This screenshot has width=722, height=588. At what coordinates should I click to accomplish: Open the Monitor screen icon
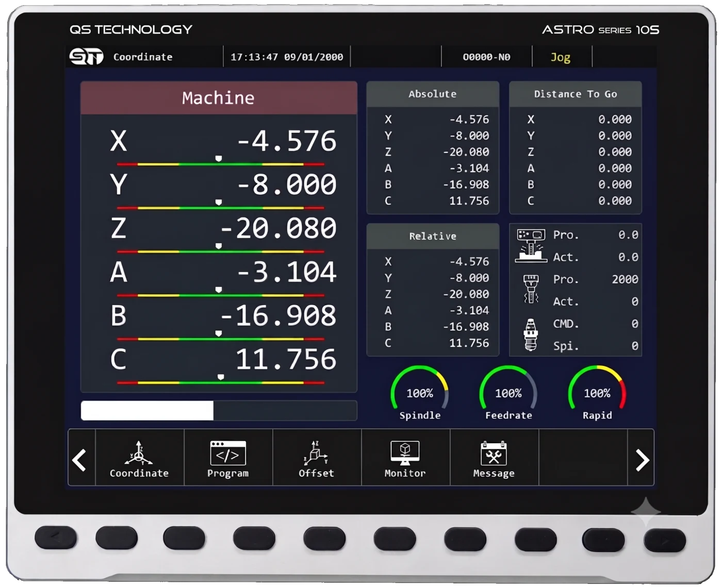coord(405,453)
